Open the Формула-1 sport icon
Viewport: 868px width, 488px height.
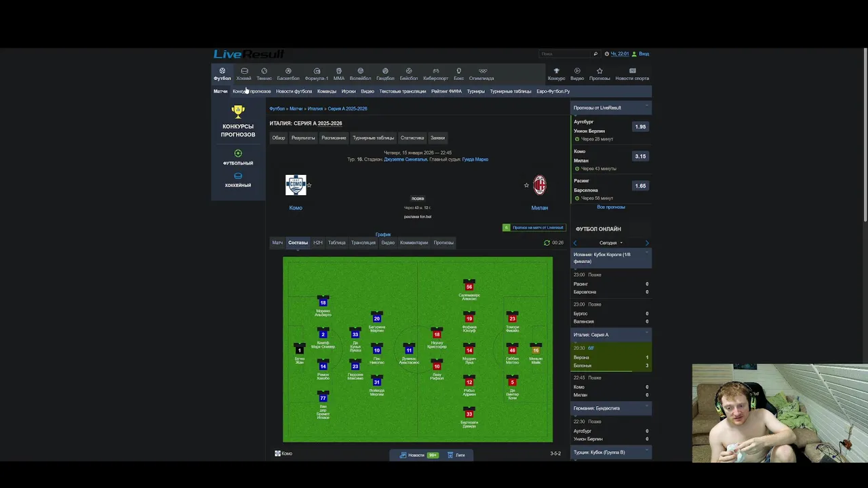[317, 74]
